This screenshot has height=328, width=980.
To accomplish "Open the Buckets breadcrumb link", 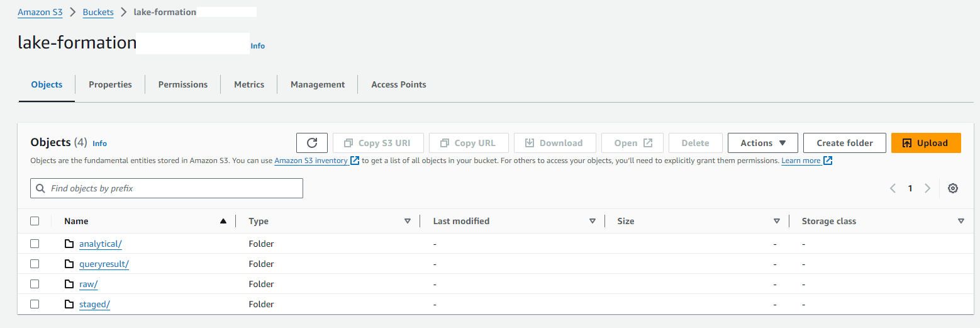I will click(x=98, y=12).
